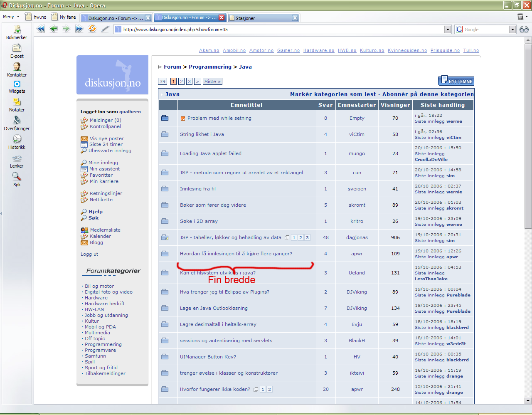Open page 3 of 'JSP - tabeller' topic
Viewport: 532px width, 415px height.
pyautogui.click(x=307, y=237)
